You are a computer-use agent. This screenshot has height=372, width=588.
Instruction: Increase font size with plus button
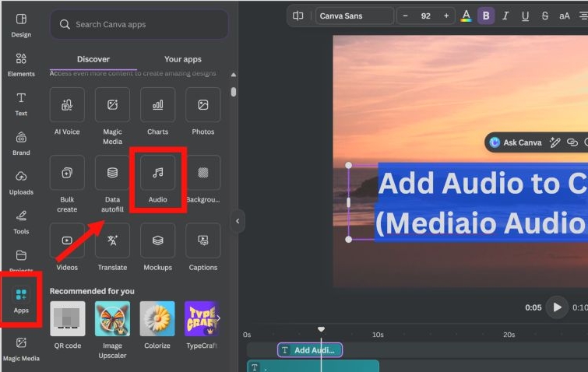(446, 16)
